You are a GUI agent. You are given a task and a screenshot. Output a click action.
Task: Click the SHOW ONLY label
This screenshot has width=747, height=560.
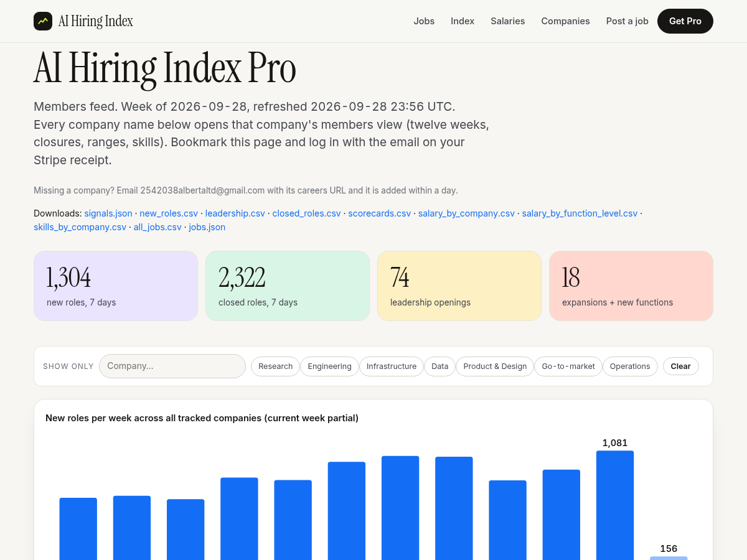[68, 366]
